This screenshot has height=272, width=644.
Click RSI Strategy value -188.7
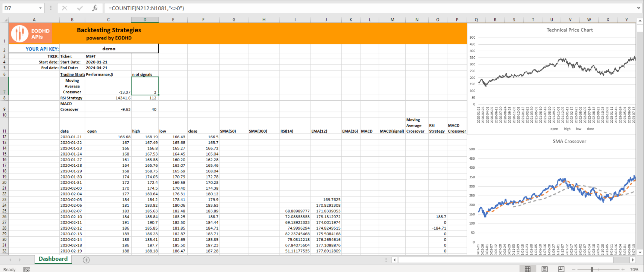(x=438, y=217)
